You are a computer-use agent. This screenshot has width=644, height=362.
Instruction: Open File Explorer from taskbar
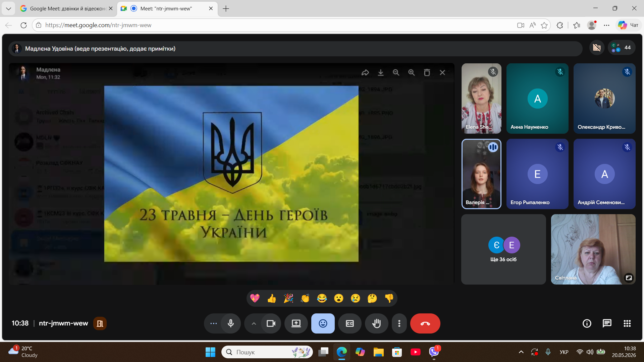pyautogui.click(x=379, y=352)
